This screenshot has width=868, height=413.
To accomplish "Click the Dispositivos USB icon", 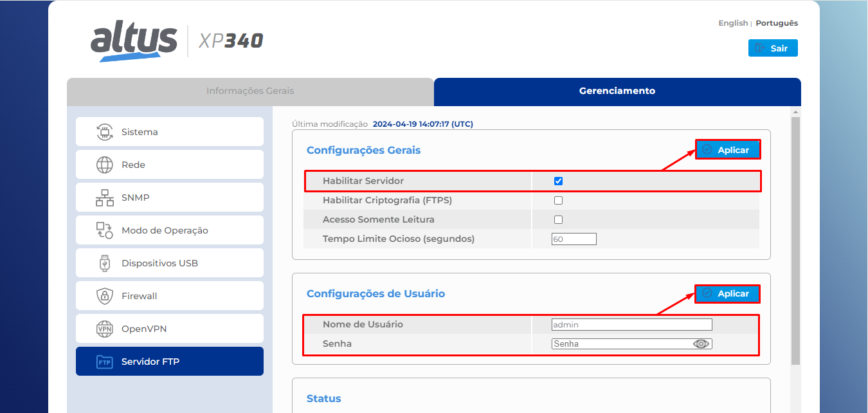I will [104, 263].
